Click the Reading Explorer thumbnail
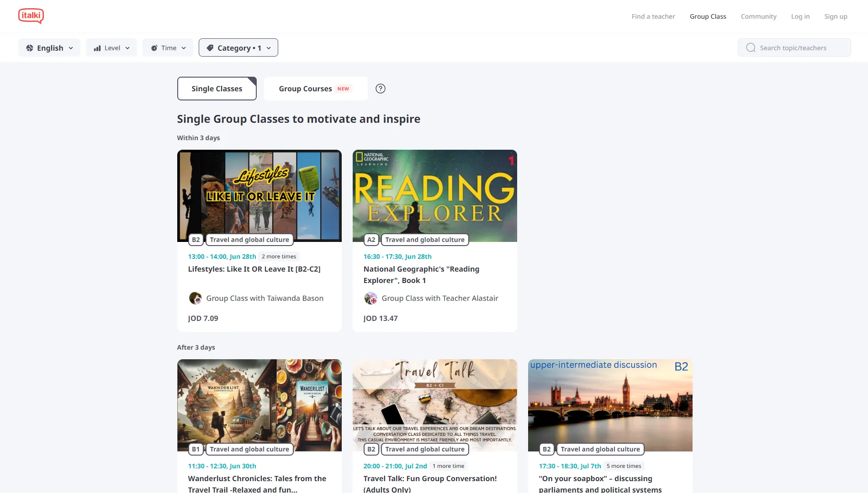The width and height of the screenshot is (868, 493). tap(435, 196)
